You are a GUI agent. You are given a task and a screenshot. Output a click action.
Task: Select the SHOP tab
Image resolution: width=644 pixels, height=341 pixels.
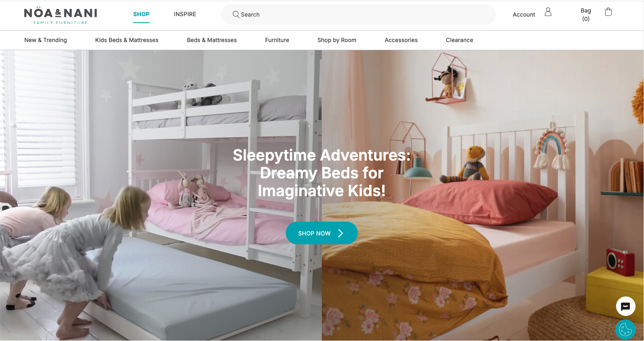click(x=141, y=15)
